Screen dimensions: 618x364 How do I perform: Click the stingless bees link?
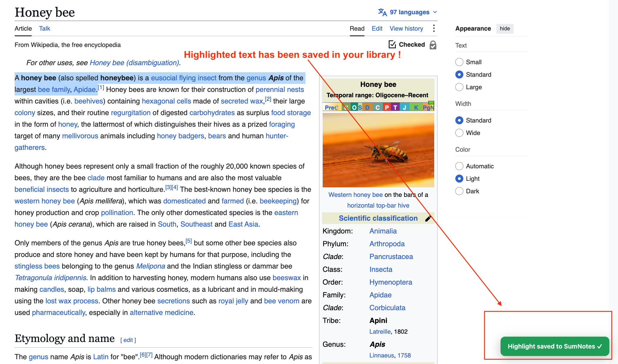point(37,266)
